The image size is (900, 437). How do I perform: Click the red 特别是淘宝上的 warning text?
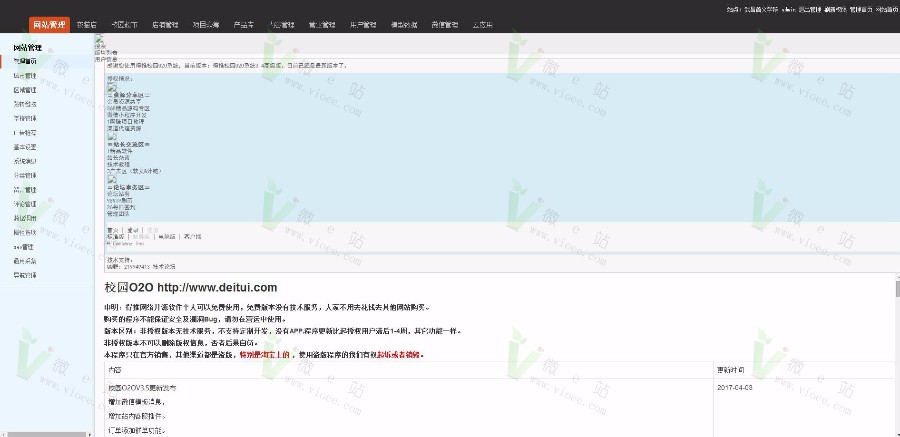pos(264,354)
